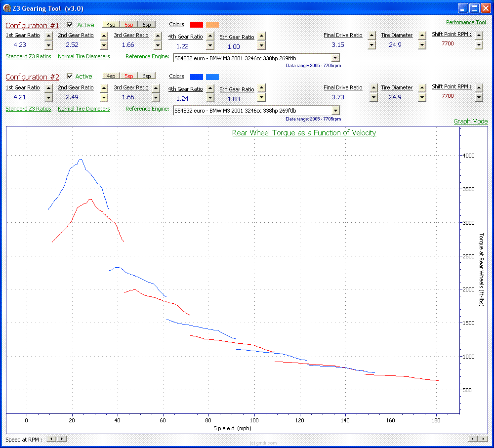The height and width of the screenshot is (448, 494).
Task: Increase Configuration #2 Shift Point RPM up arrow
Action: click(x=479, y=88)
